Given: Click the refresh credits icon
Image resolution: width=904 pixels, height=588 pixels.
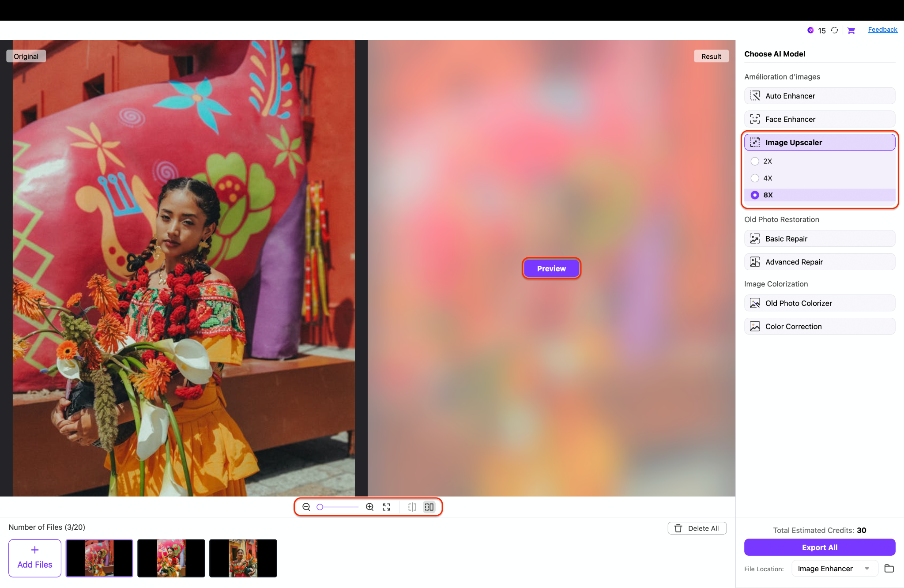Looking at the screenshot, I should tap(834, 30).
